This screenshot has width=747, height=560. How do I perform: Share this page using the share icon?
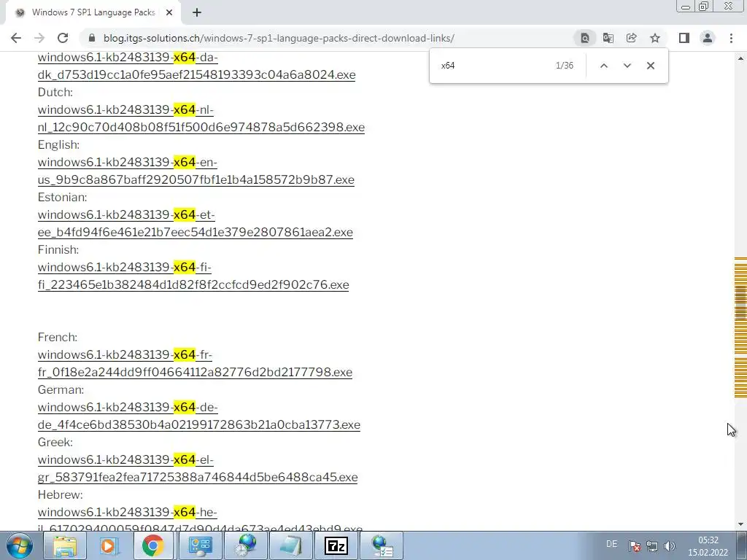[x=632, y=38]
